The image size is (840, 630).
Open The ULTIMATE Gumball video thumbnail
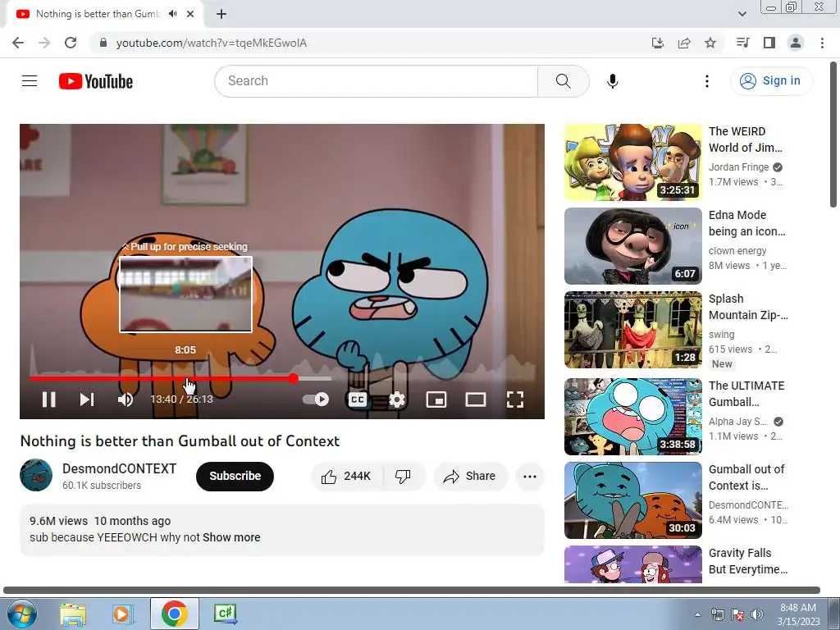[632, 416]
